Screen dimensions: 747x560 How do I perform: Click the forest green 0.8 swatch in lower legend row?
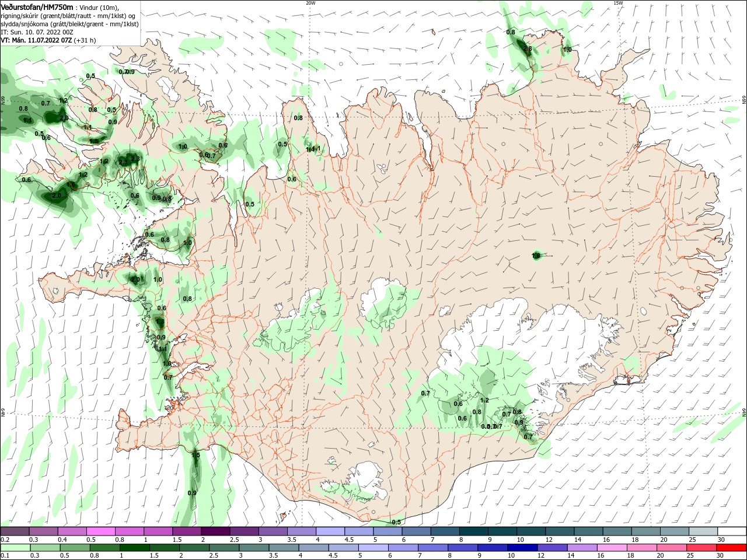pos(105,548)
